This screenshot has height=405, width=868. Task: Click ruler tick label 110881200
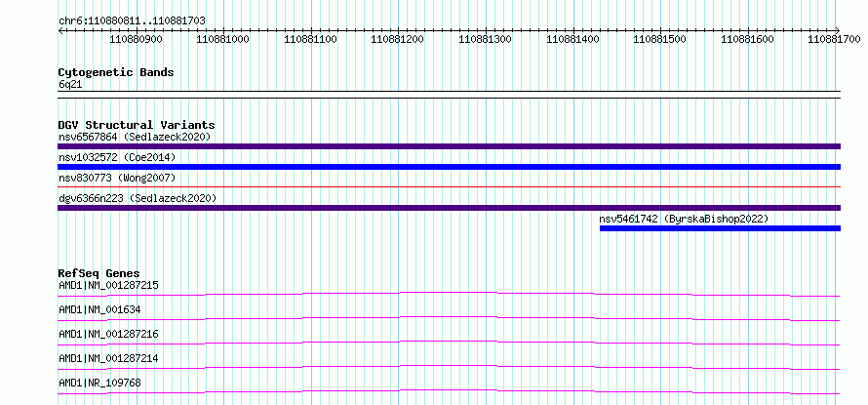398,39
